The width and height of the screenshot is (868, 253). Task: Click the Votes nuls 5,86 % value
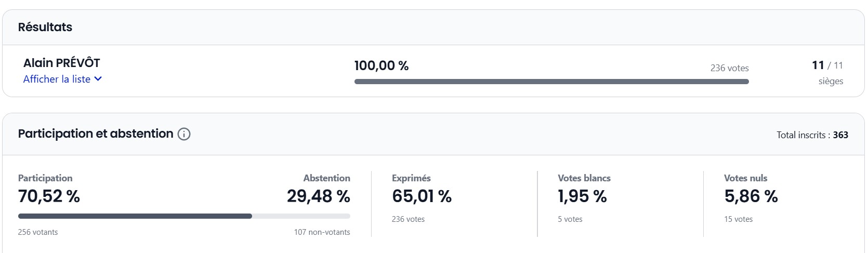(x=751, y=196)
